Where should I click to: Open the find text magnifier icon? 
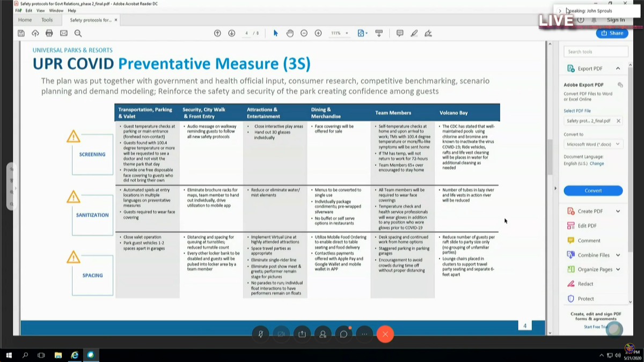click(x=78, y=33)
